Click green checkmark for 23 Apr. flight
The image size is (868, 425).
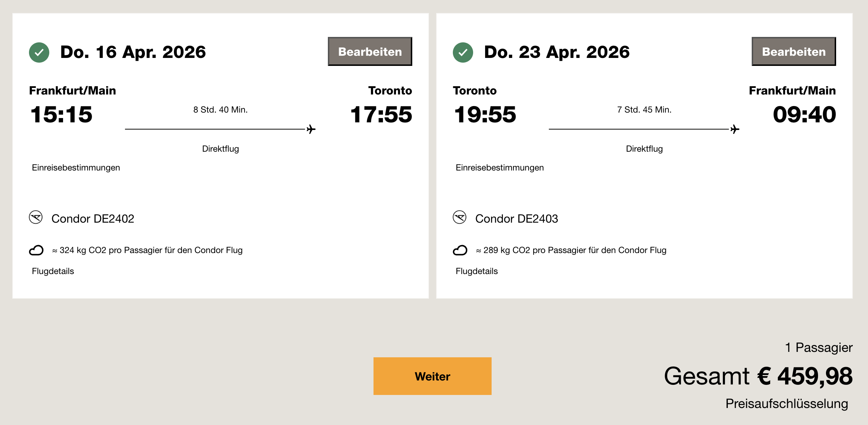[x=463, y=52]
